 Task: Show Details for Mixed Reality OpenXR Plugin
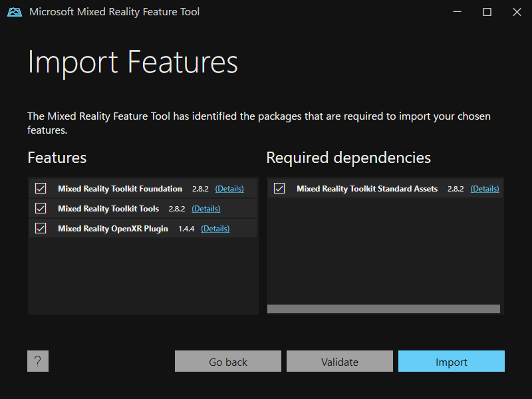click(x=215, y=229)
